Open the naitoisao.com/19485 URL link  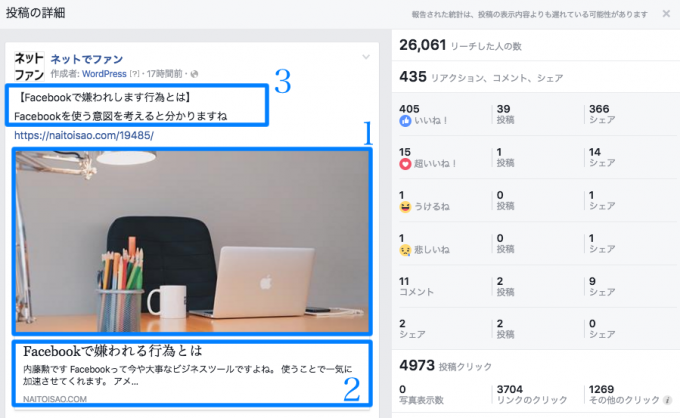coord(84,135)
